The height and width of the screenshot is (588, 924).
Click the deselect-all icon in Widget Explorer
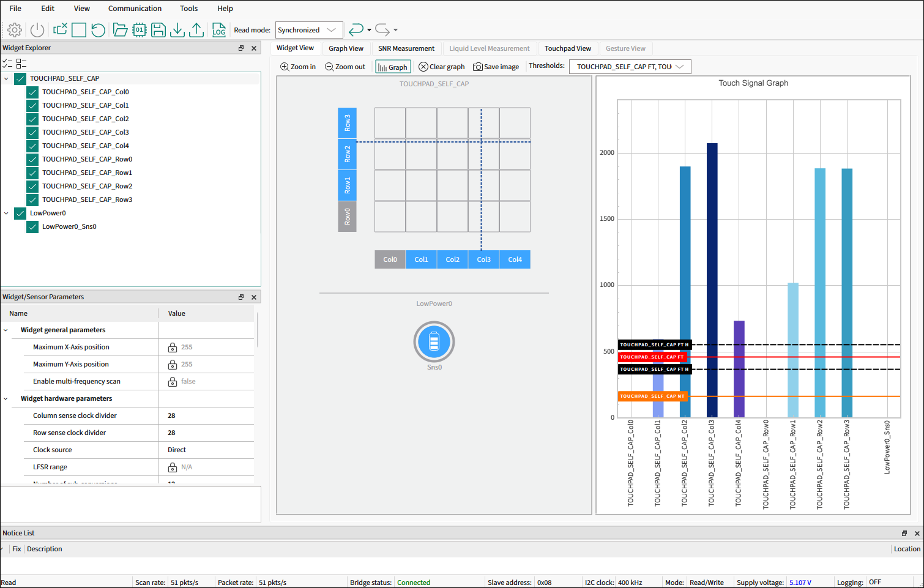tap(21, 63)
